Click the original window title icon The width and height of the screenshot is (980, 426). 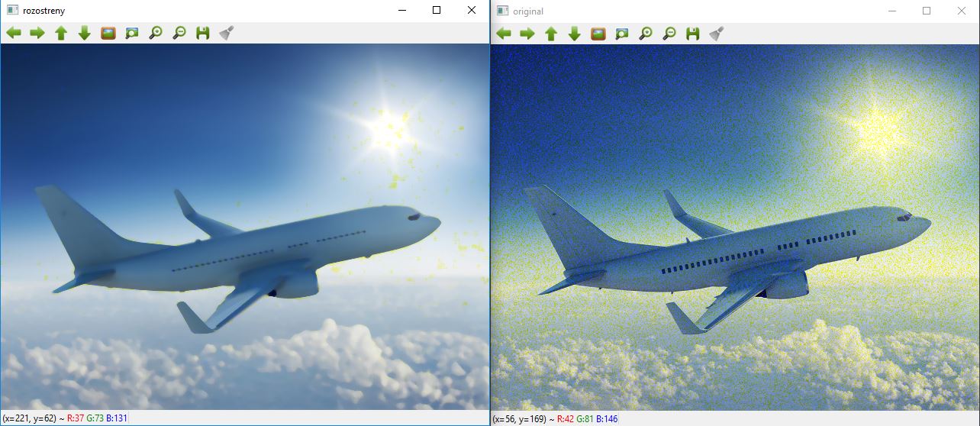(503, 11)
